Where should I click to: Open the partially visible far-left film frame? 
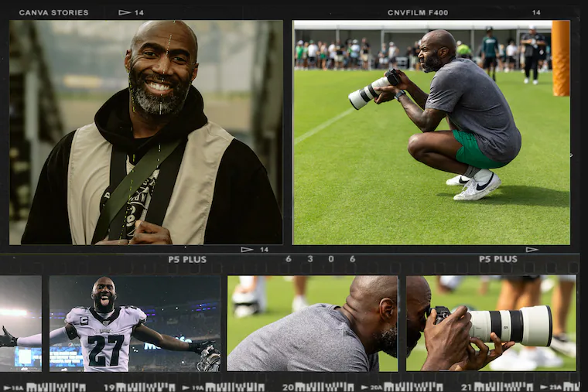tap(21, 324)
